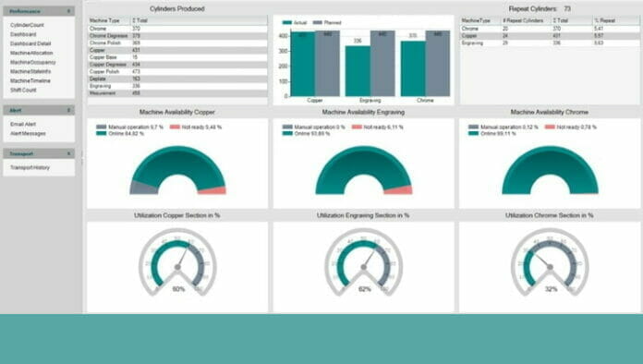The height and width of the screenshot is (364, 643).
Task: Select Copper Base row in Cylinders Produced
Action: [x=177, y=57]
